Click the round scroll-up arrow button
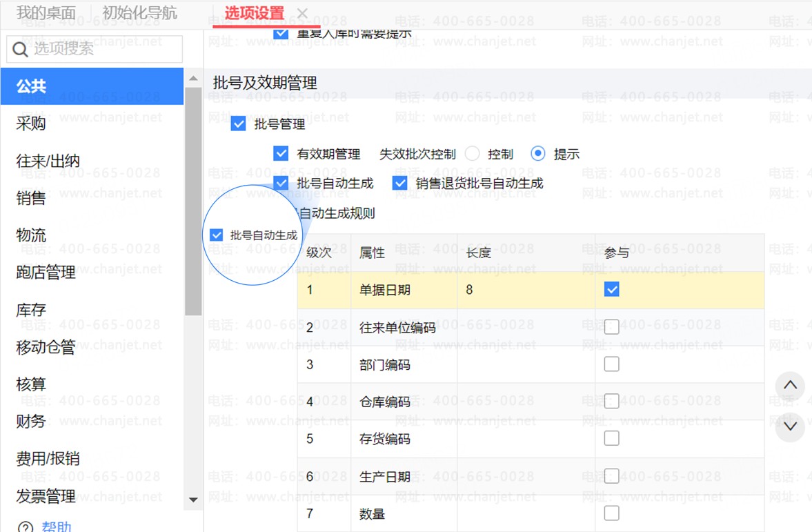Viewport: 812px width, 532px height. pos(791,386)
